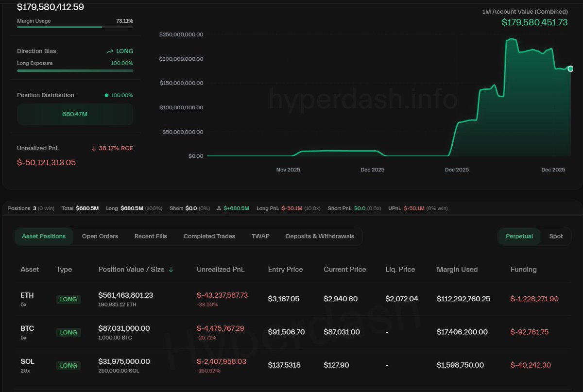
Task: Click the Margin Used column header
Action: point(457,269)
